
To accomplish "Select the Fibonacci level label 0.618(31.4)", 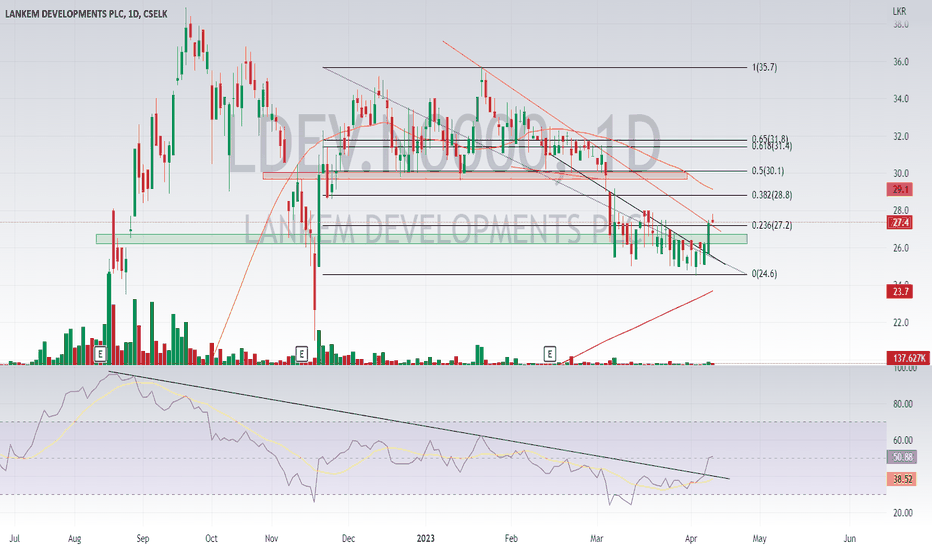I will point(772,146).
